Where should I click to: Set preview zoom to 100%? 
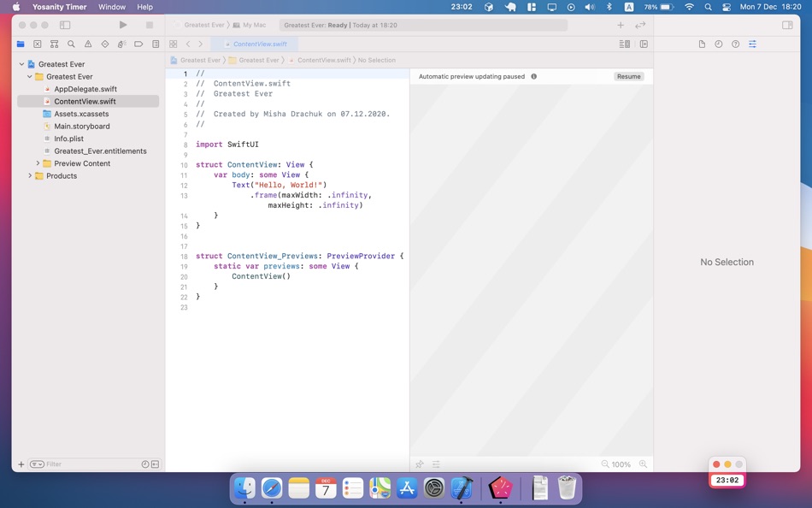point(621,464)
